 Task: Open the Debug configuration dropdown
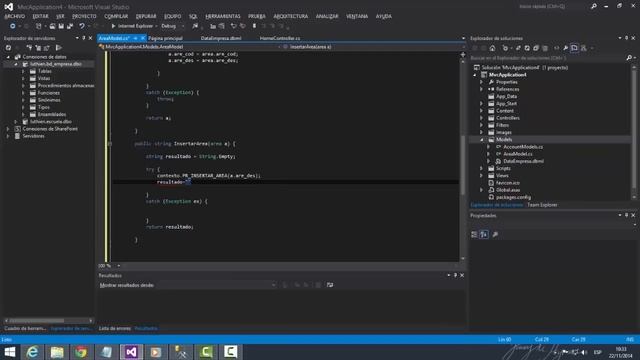[x=182, y=26]
